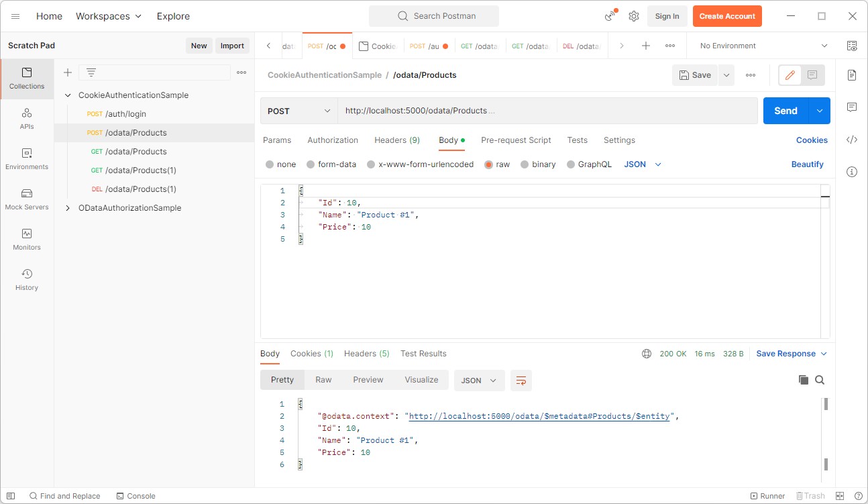This screenshot has width=868, height=504.
Task: Add a new request tab with plus
Action: [646, 46]
